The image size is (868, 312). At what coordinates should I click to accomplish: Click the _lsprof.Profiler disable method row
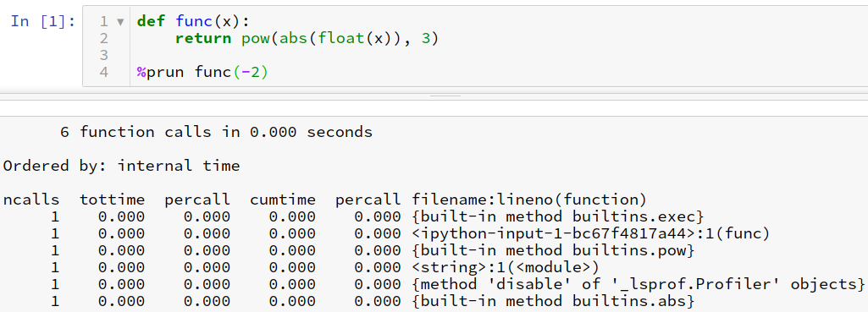point(434,284)
